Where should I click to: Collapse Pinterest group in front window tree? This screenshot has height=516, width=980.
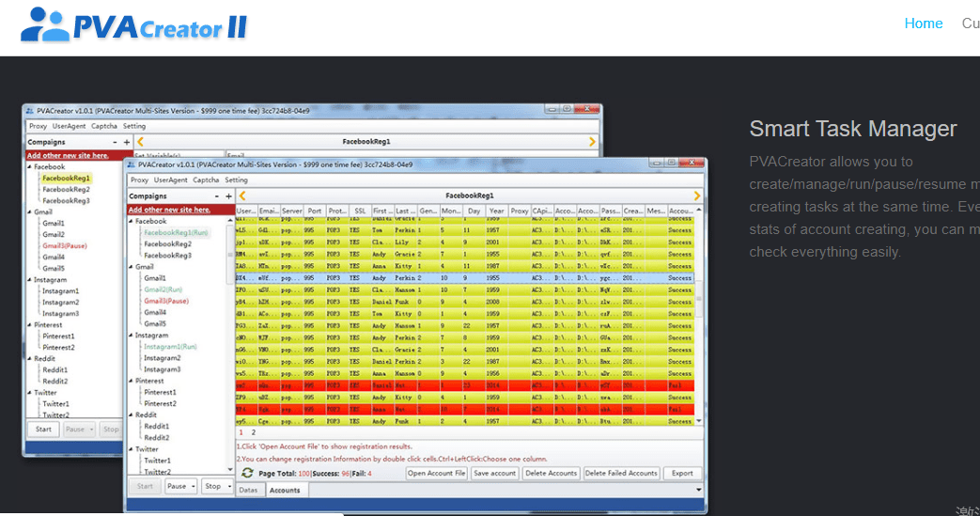(x=132, y=381)
